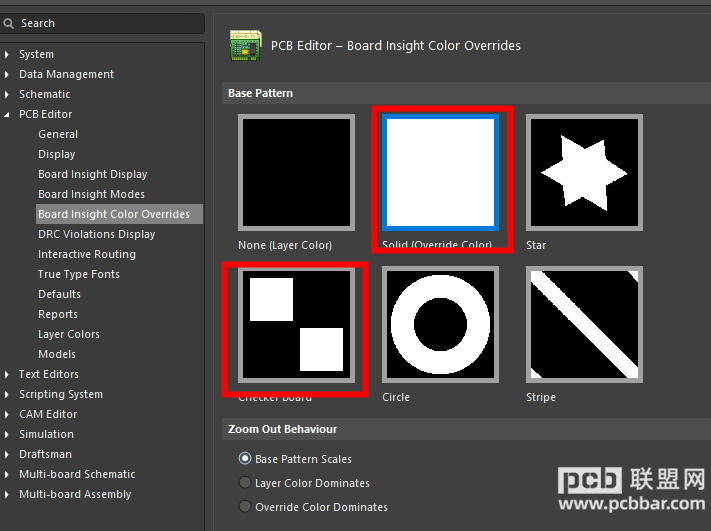
Task: Click the Draftsman category label
Action: (45, 454)
